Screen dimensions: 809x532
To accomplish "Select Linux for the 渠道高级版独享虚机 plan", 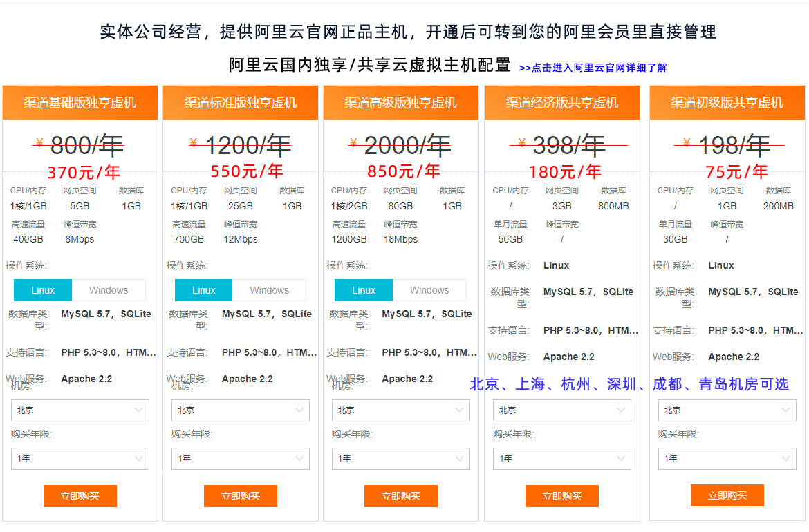I will [364, 290].
